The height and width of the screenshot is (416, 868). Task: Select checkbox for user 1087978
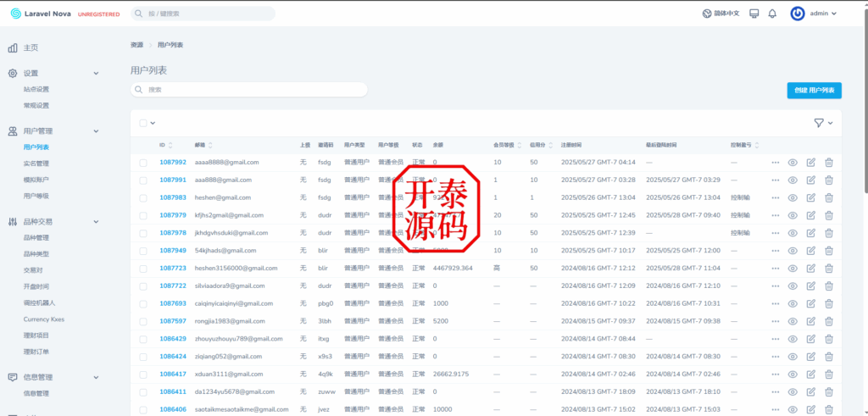(143, 233)
